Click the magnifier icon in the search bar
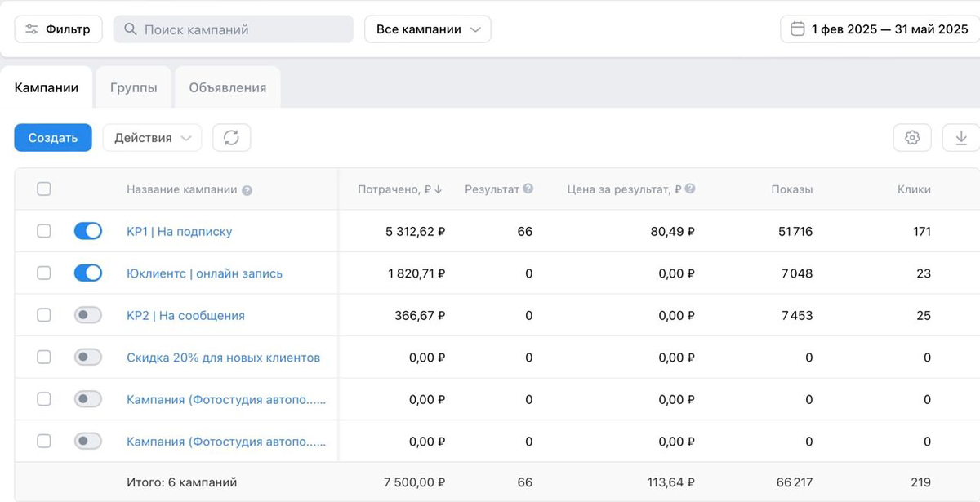980x502 pixels. tap(131, 28)
